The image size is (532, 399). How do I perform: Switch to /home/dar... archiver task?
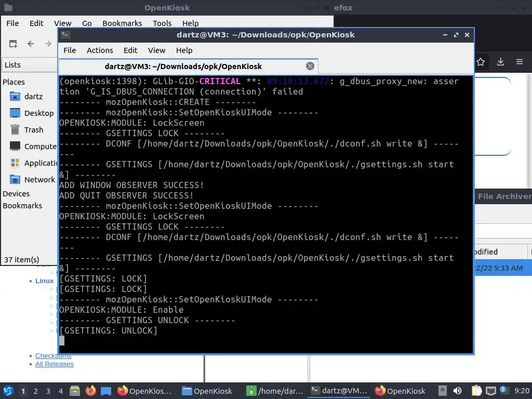coord(274,391)
